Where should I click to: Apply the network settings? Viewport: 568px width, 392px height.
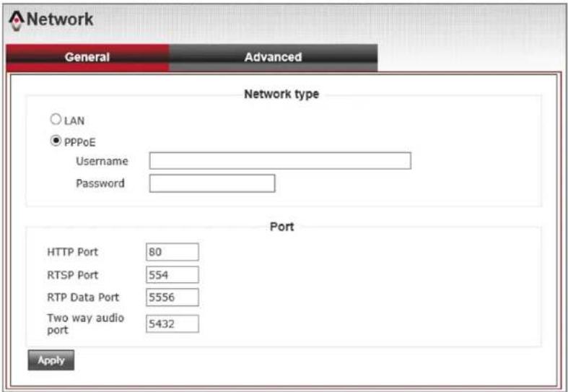tap(51, 360)
